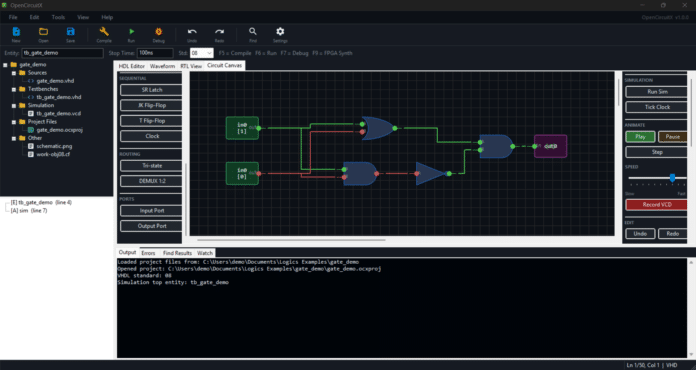This screenshot has width=696, height=370.
Task: Switch to the Find Results tab
Action: click(x=177, y=253)
